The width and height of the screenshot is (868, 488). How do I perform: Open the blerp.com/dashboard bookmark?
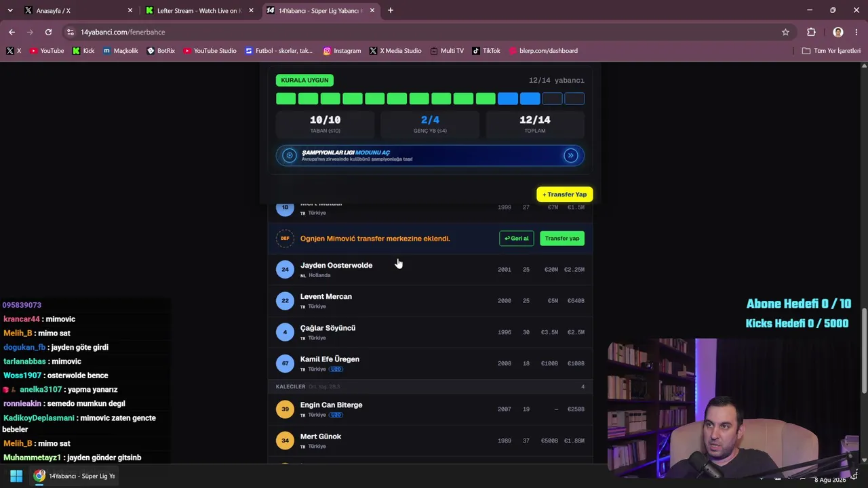click(542, 51)
